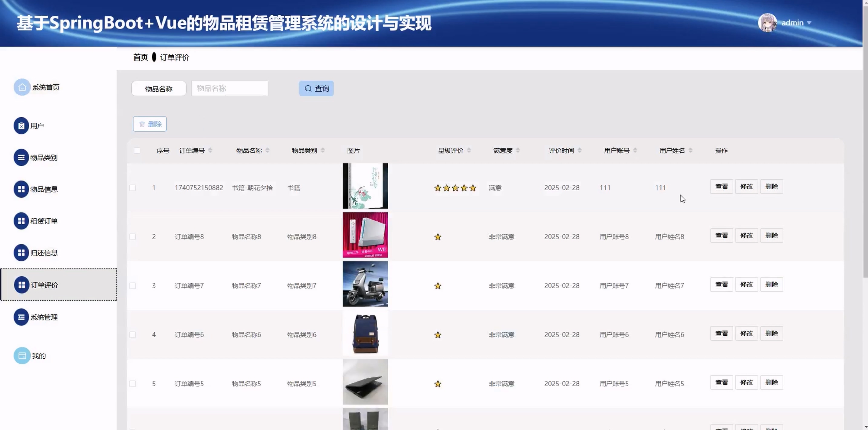
Task: Select the 订单评价 sidebar menu item
Action: 44,285
